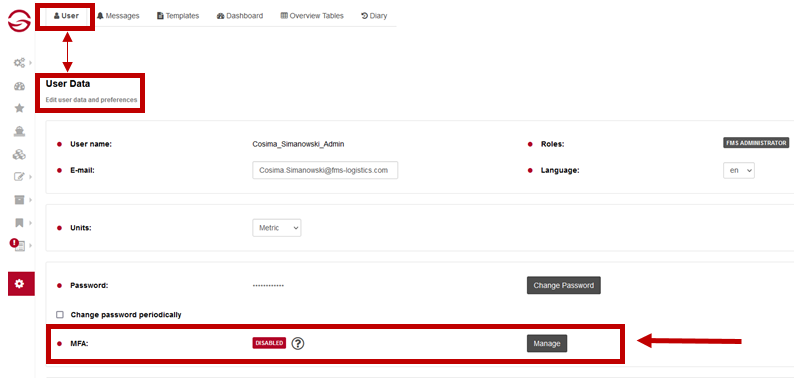Expand the bookmark menu chevron
The image size is (801, 379).
[31, 223]
